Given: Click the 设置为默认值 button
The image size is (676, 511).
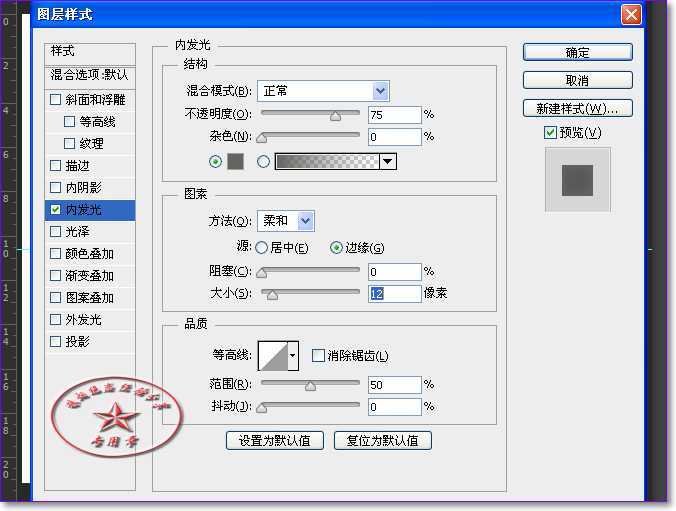Looking at the screenshot, I should [274, 440].
